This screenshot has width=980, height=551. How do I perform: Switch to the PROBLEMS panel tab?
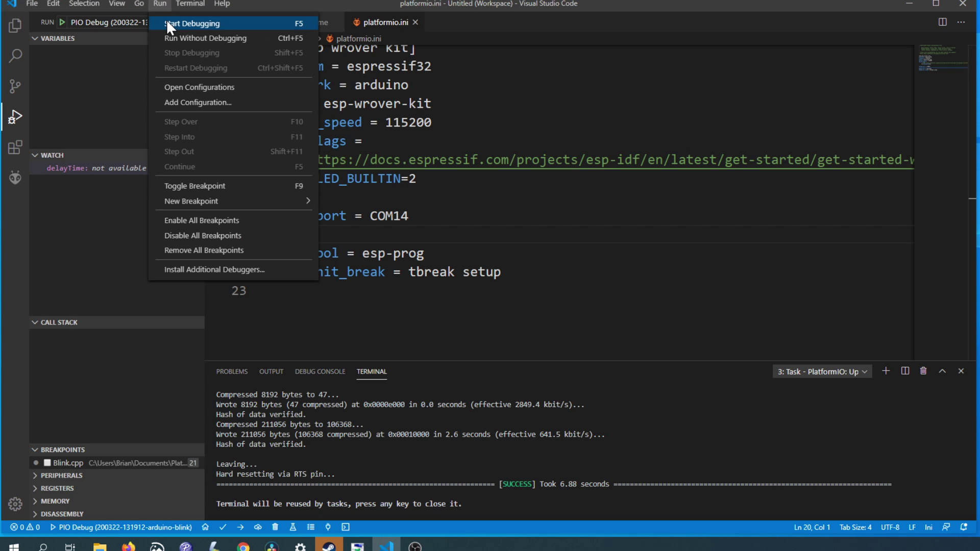(x=232, y=371)
